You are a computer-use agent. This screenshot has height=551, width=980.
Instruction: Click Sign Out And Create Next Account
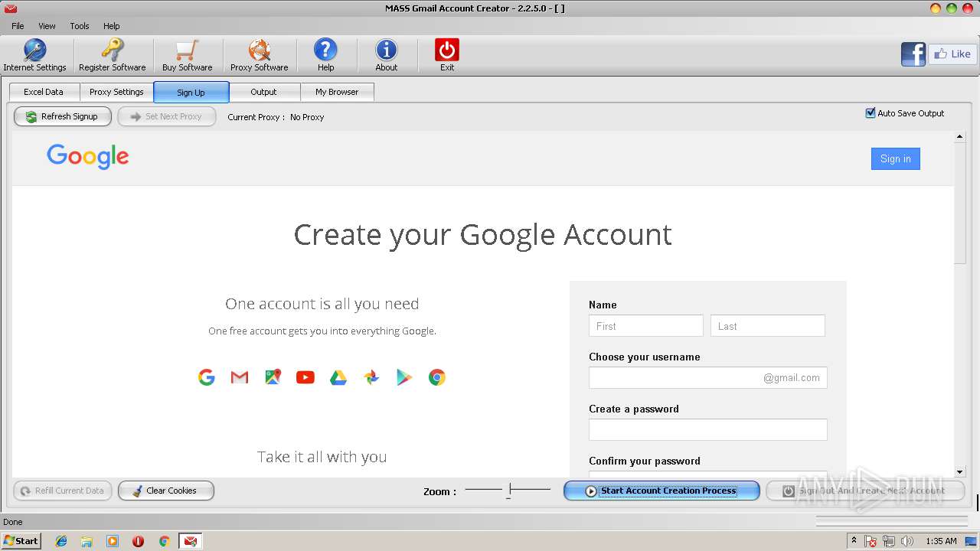coord(865,491)
